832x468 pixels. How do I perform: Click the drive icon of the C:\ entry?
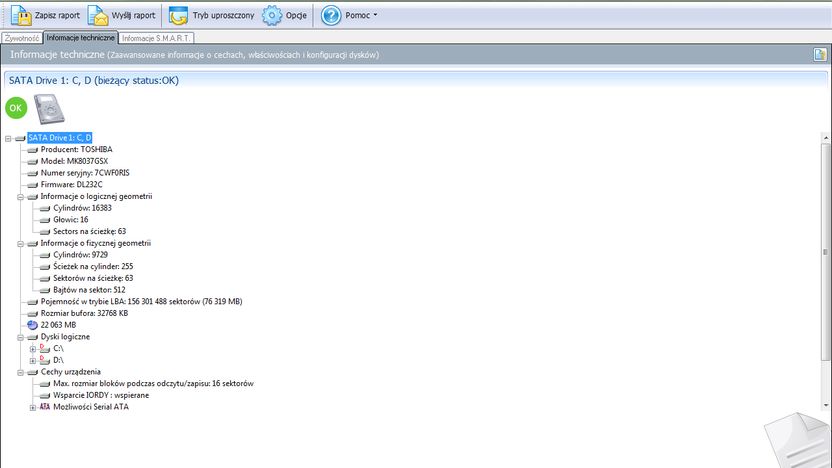45,348
